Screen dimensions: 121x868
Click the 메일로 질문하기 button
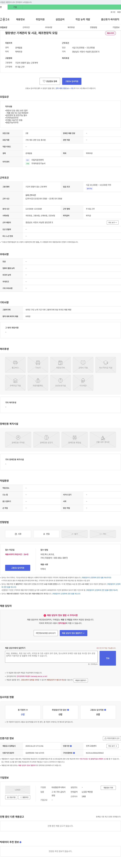tap(81, 680)
